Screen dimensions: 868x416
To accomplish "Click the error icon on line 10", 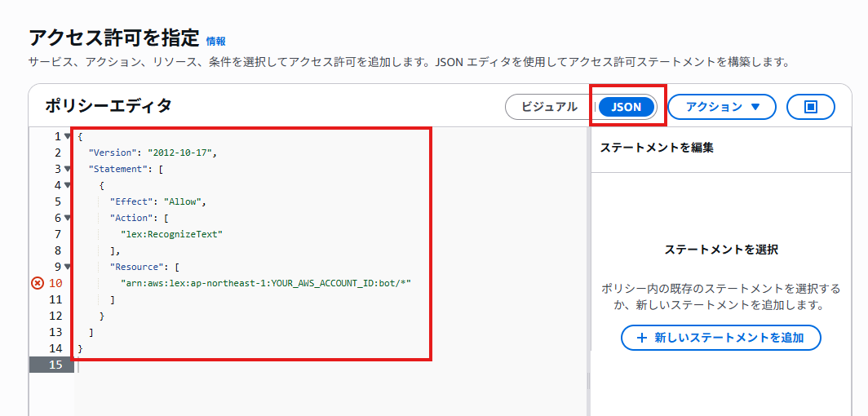I will 37,283.
